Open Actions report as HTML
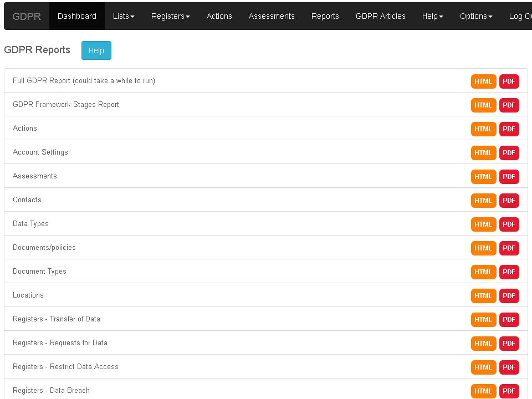Screen dimensions: 532x399 (x=483, y=129)
